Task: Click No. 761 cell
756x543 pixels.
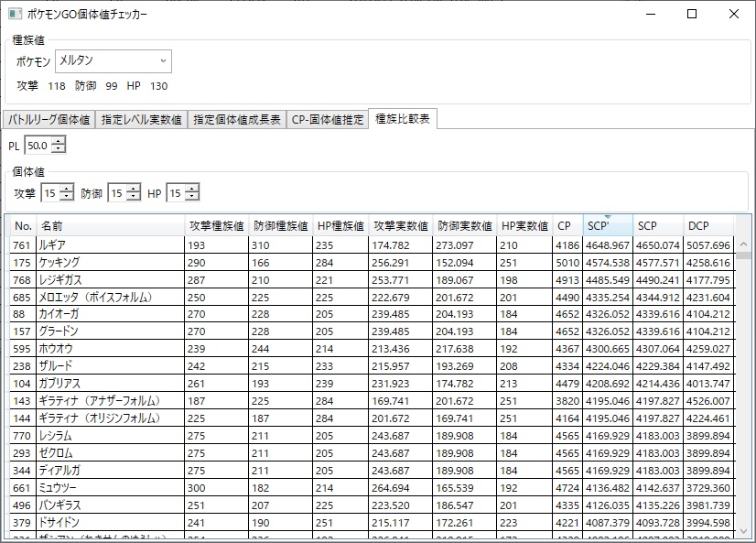Action: (x=23, y=245)
